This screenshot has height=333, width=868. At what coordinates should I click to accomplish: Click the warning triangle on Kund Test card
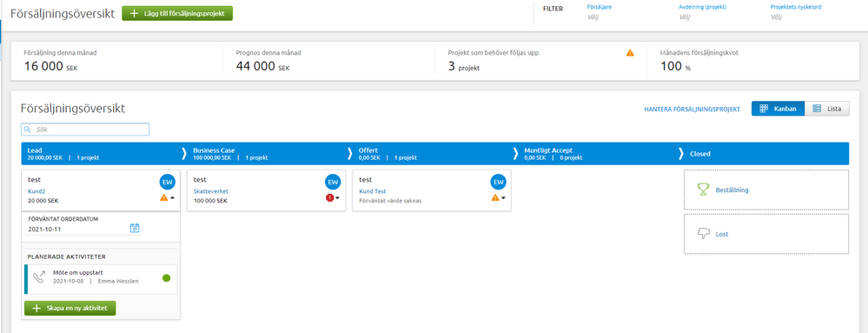click(x=495, y=197)
